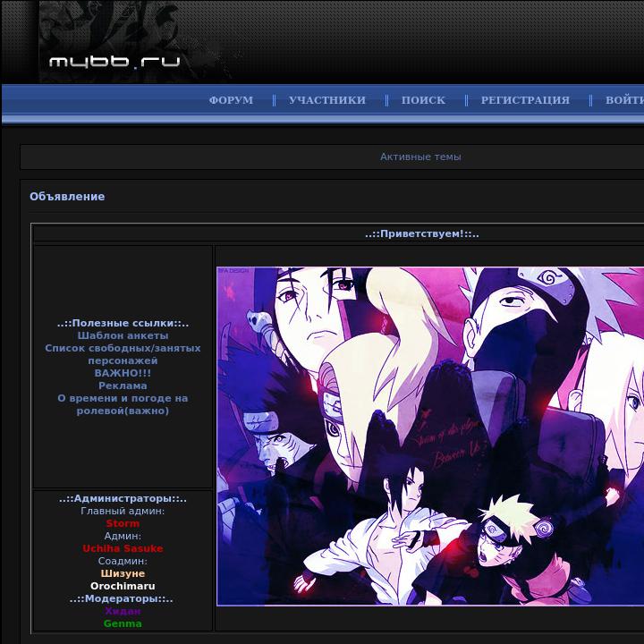
Task: Click the ..::Полезные ссылки::.. heading
Action: point(123,323)
